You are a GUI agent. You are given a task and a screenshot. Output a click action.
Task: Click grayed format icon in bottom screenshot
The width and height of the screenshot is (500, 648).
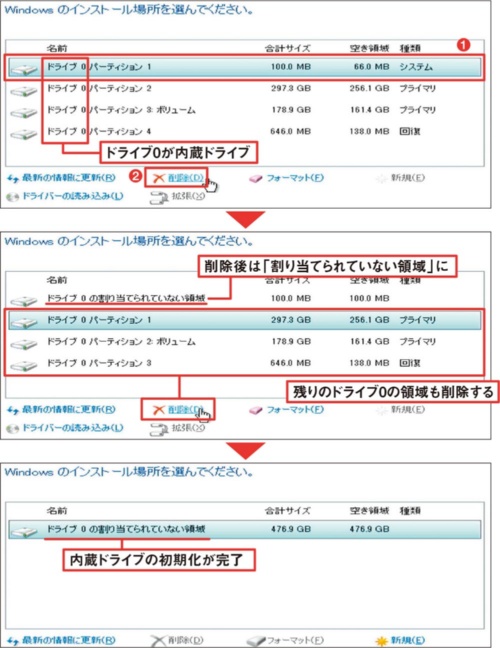tap(255, 641)
